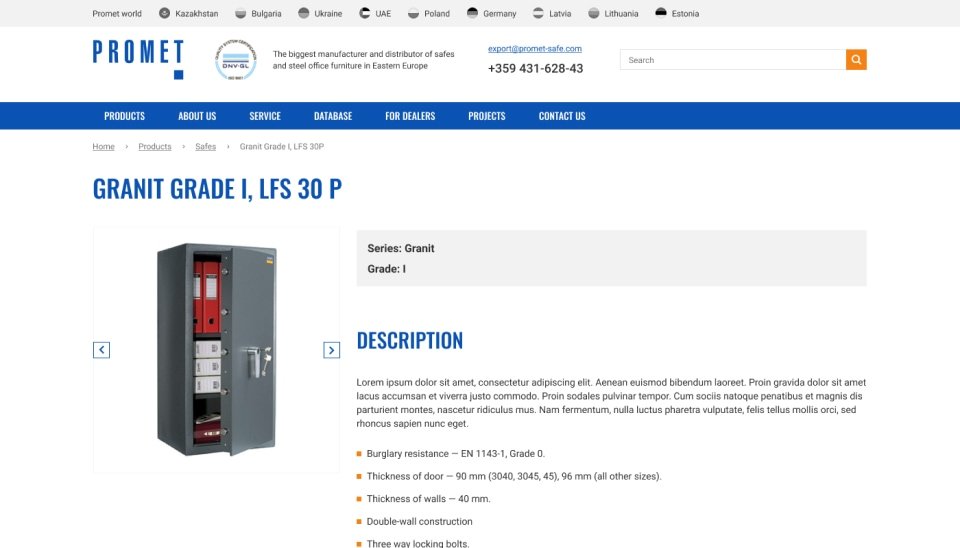Screen dimensions: 960x548
Task: Open the Products menu item
Action: [x=124, y=116]
